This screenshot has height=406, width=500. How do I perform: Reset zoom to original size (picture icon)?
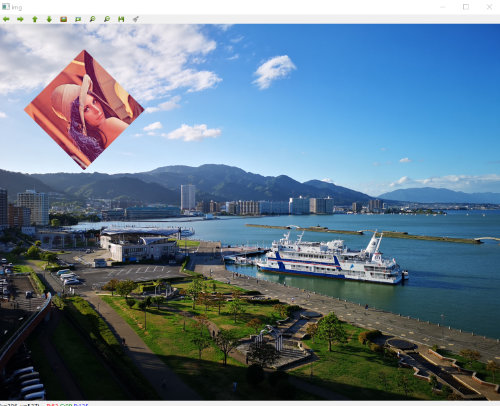(x=64, y=19)
